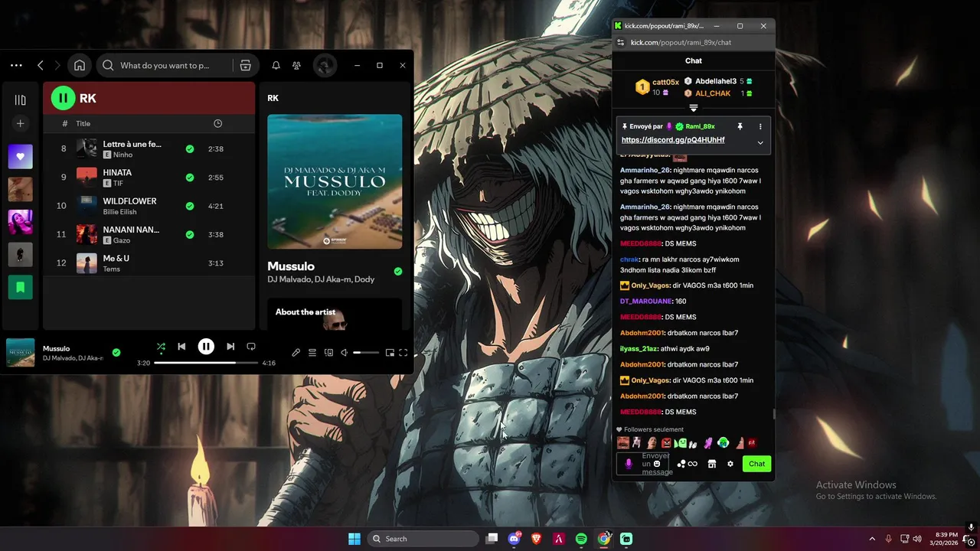Image resolution: width=980 pixels, height=551 pixels.
Task: Insert the green crying headphones emote
Action: pos(723,443)
